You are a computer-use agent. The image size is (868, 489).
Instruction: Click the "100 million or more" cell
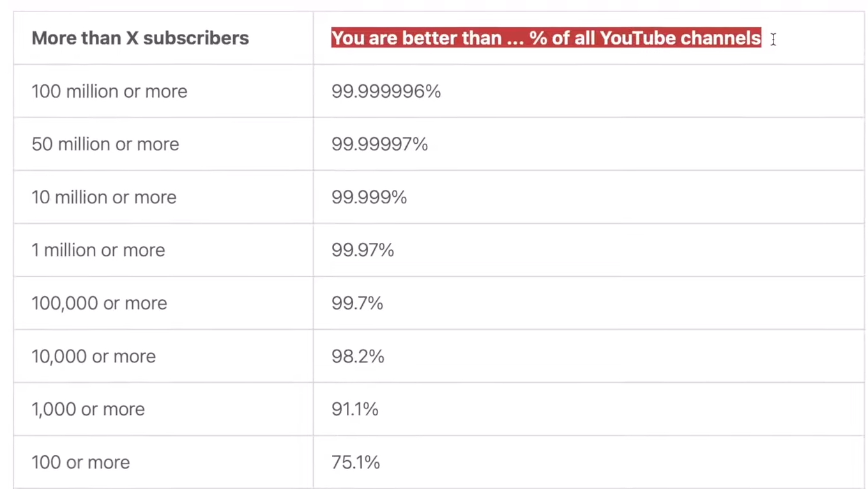(109, 91)
